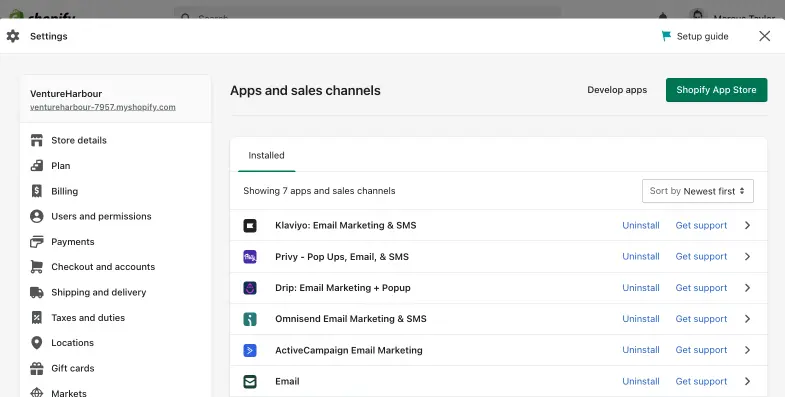
Task: Get support for Drip
Action: (701, 288)
